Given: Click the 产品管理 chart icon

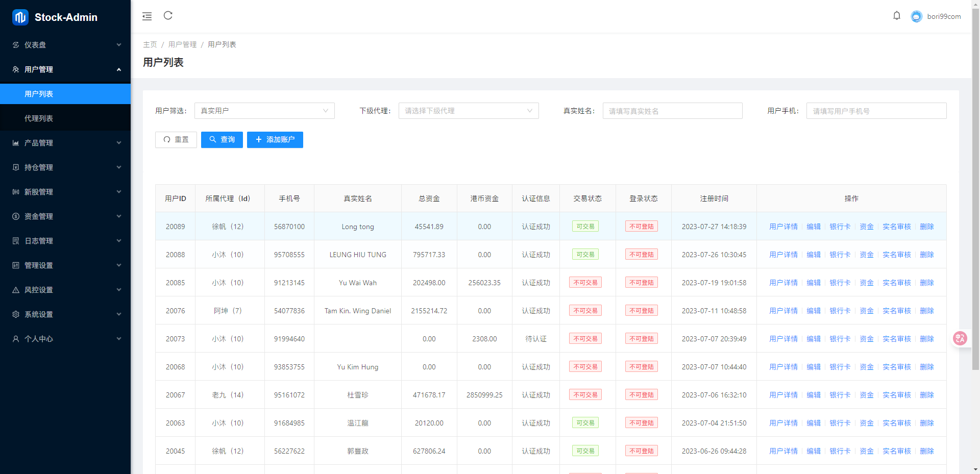Looking at the screenshot, I should [16, 143].
